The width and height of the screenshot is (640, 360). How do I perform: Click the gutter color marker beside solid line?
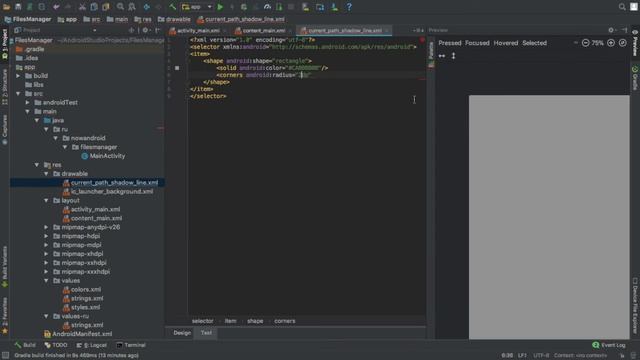177,68
